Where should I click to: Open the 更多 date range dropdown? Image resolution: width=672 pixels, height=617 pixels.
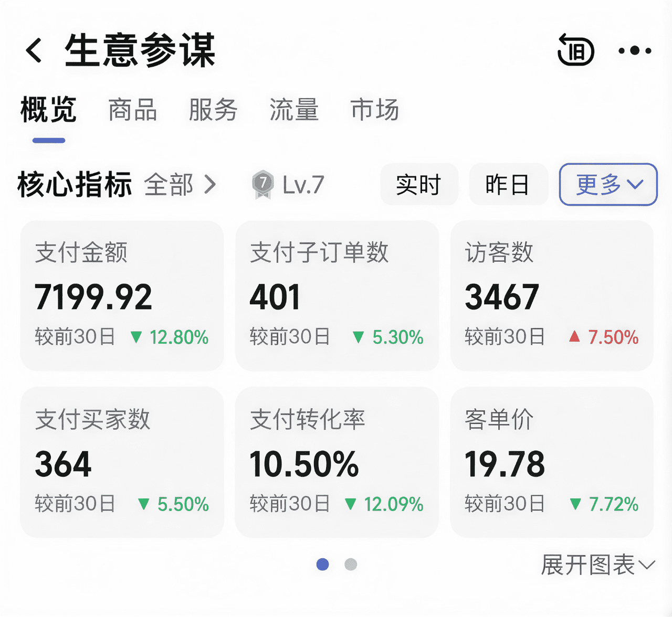pyautogui.click(x=608, y=185)
